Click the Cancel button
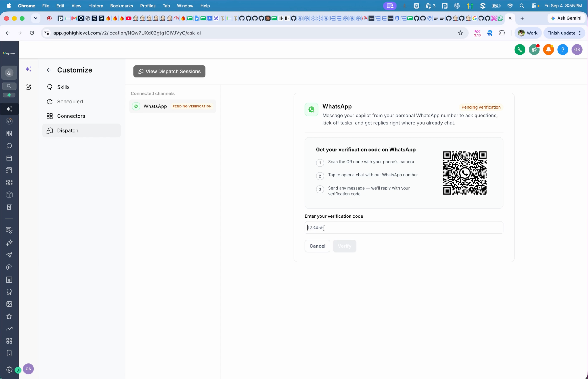 pyautogui.click(x=317, y=246)
